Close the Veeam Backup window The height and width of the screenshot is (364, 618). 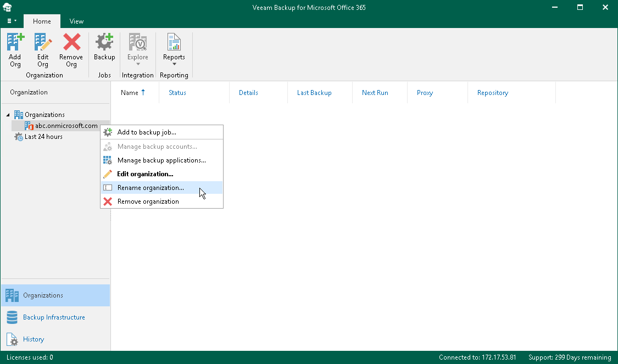pyautogui.click(x=605, y=7)
